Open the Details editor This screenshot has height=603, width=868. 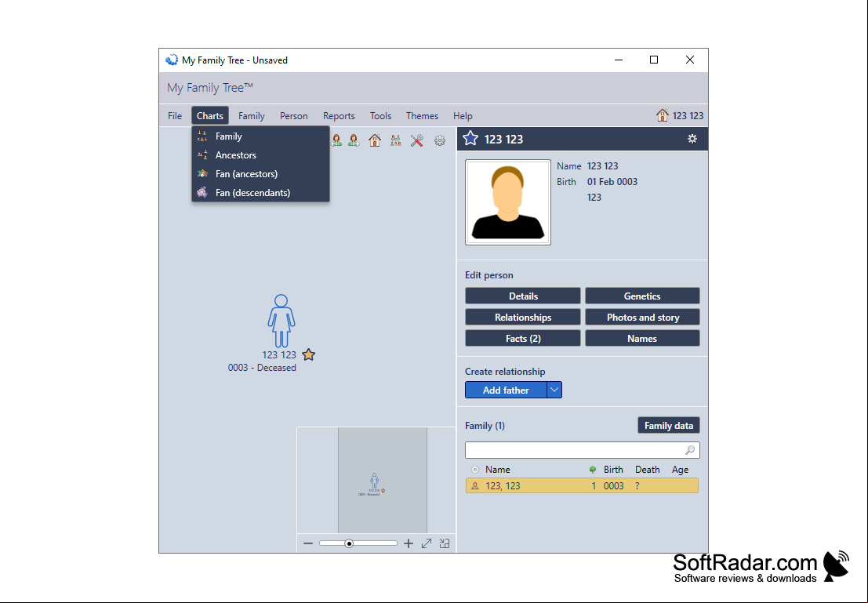coord(522,296)
